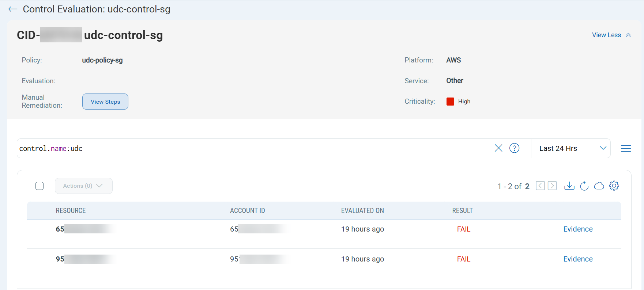The width and height of the screenshot is (644, 290).
Task: Click the ACCOUNT ID column header
Action: [248, 211]
